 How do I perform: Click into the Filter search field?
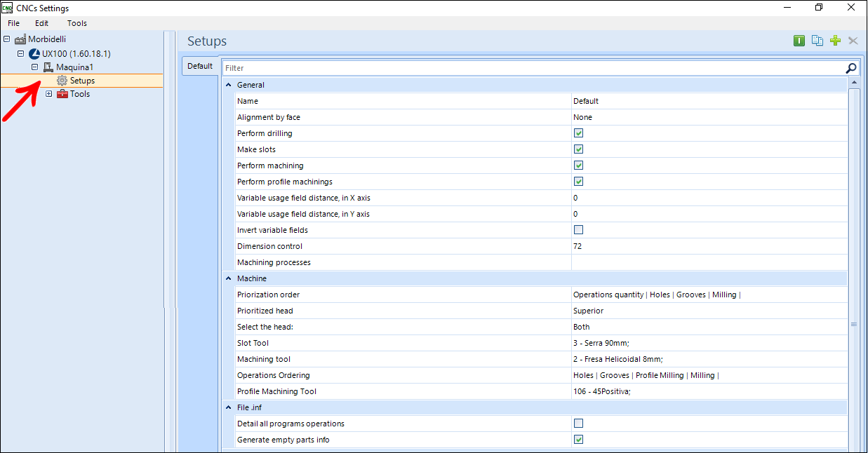(x=533, y=68)
